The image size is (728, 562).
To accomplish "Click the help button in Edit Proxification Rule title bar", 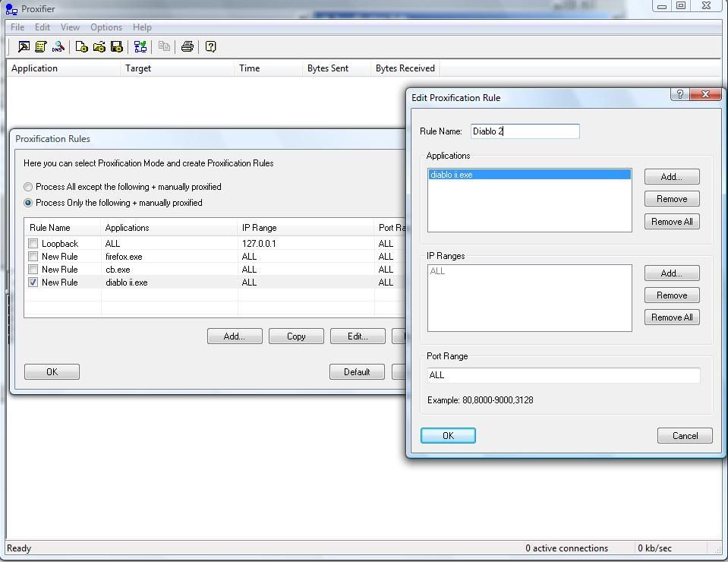I will pyautogui.click(x=679, y=94).
